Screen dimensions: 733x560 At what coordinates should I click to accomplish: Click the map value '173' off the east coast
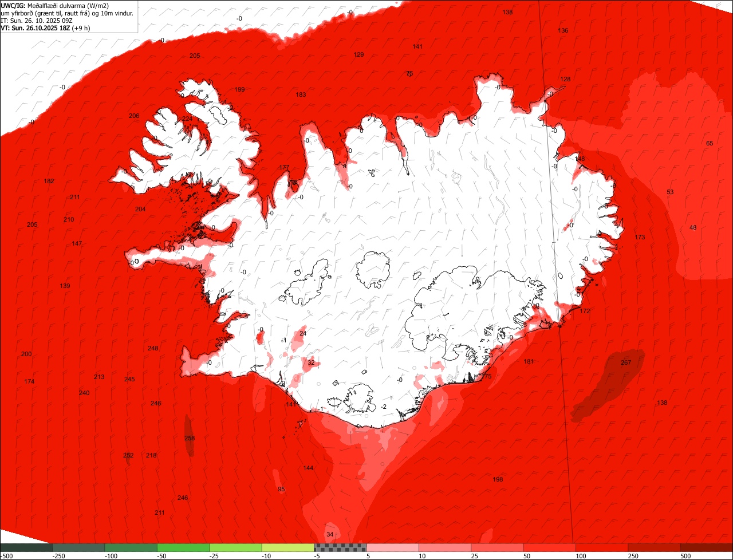pos(640,238)
